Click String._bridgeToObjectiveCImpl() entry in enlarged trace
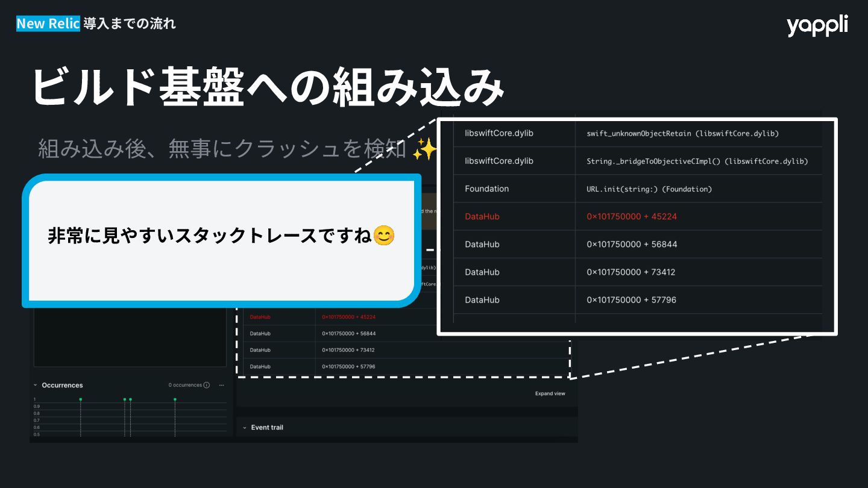This screenshot has width=868, height=488. 697,161
